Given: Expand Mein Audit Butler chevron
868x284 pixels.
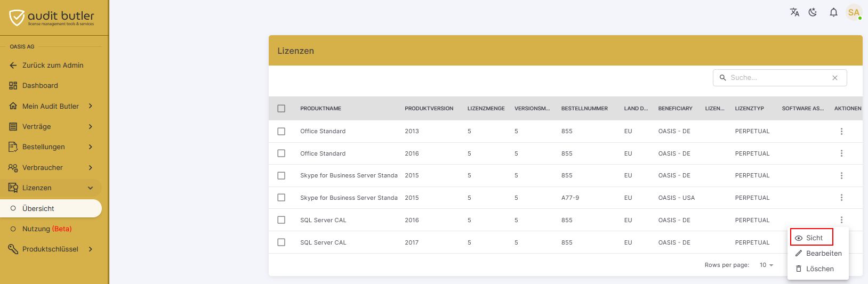Looking at the screenshot, I should (91, 106).
